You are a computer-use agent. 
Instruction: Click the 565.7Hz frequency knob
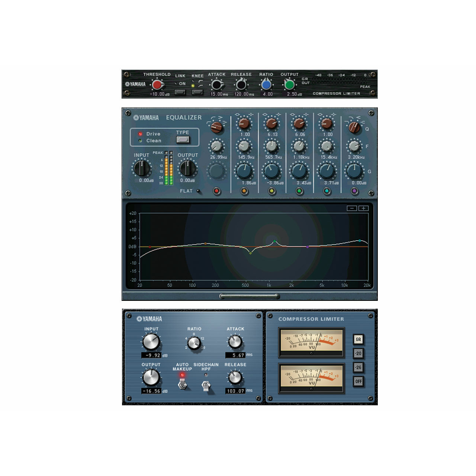pos(272,147)
